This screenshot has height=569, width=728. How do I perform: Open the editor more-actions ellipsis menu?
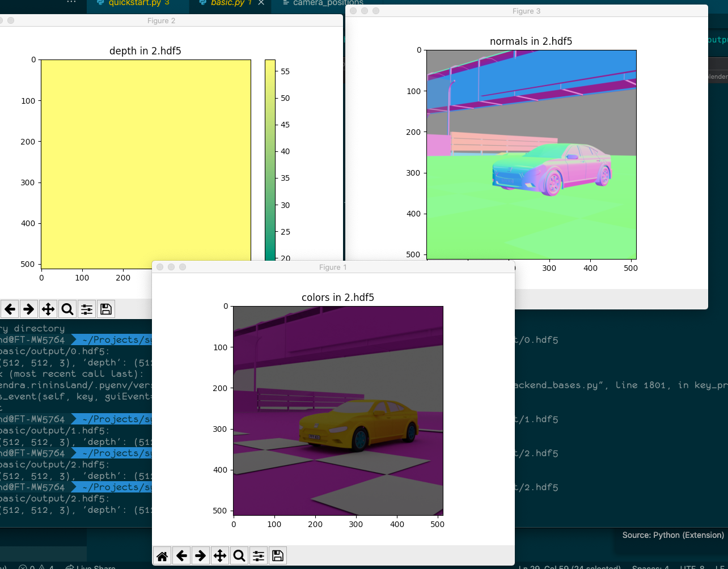(x=70, y=2)
